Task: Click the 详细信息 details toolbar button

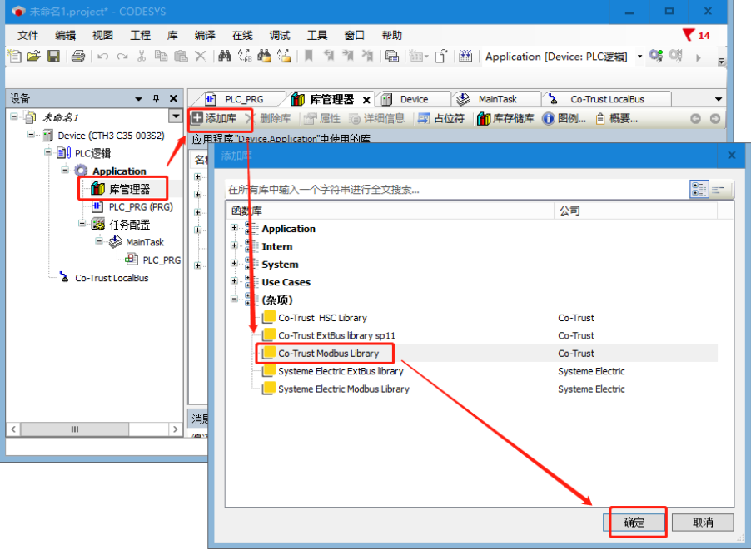Action: tap(377, 118)
